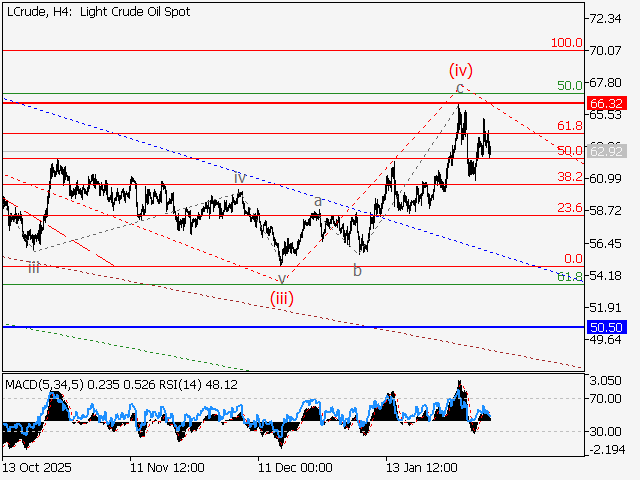Click the red (iv) wave label
Image resolution: width=640 pixels, height=480 pixels.
(x=460, y=70)
